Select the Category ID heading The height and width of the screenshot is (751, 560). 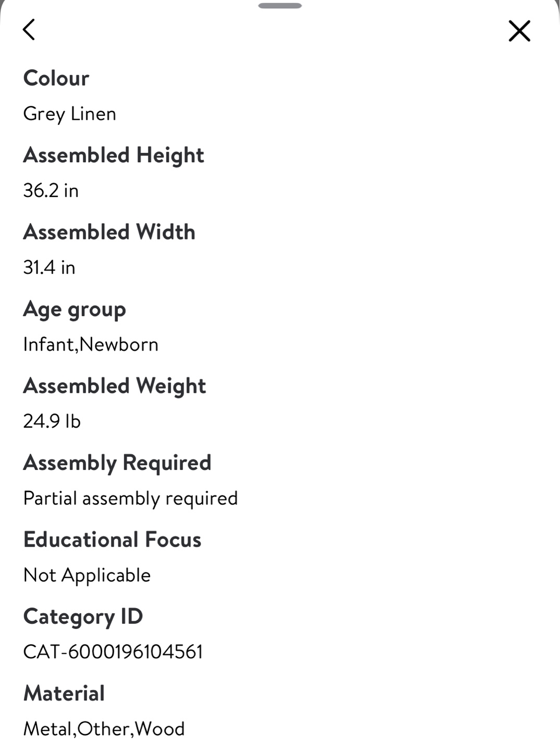83,617
